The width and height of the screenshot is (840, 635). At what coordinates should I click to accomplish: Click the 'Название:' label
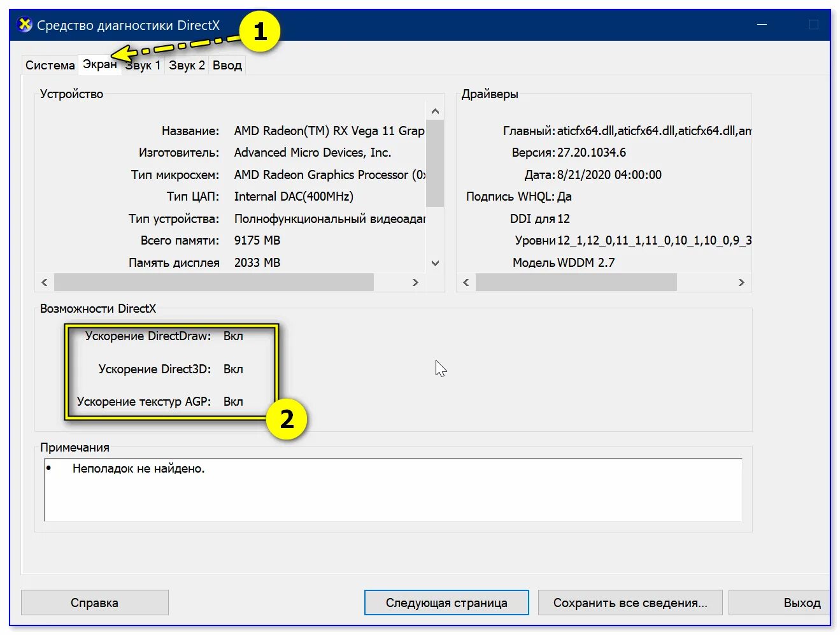coord(190,131)
